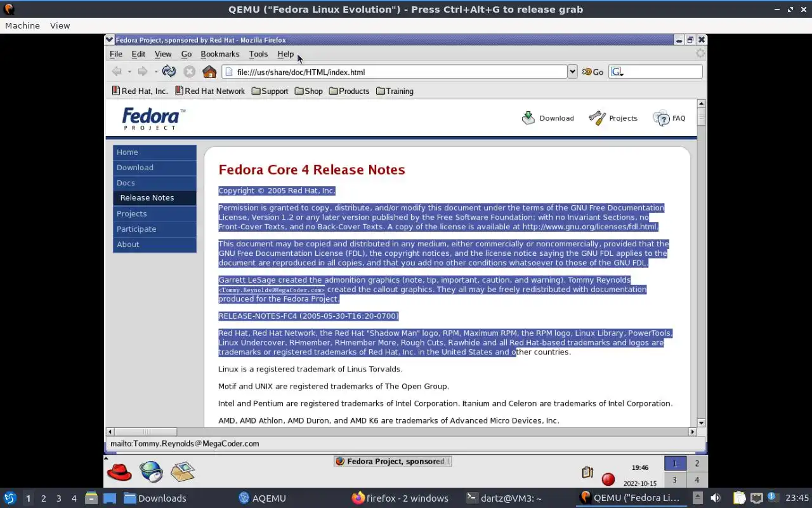Open the Help menu
Screen dimensions: 812x508
(285, 54)
